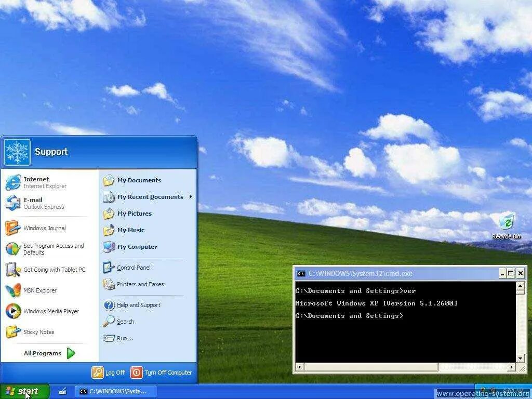
Task: Click the cmd horizontal scrollbar thumb
Action: [x=371, y=367]
